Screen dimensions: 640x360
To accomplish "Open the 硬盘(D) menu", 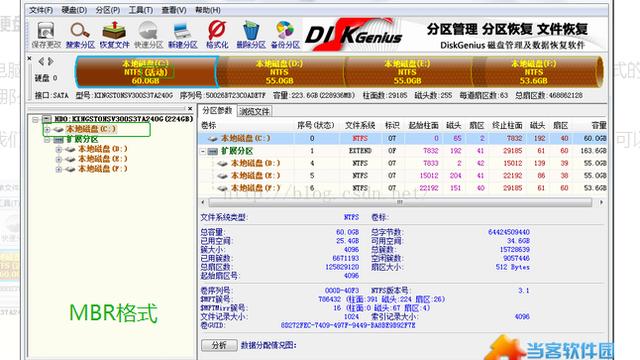I will tap(74, 10).
